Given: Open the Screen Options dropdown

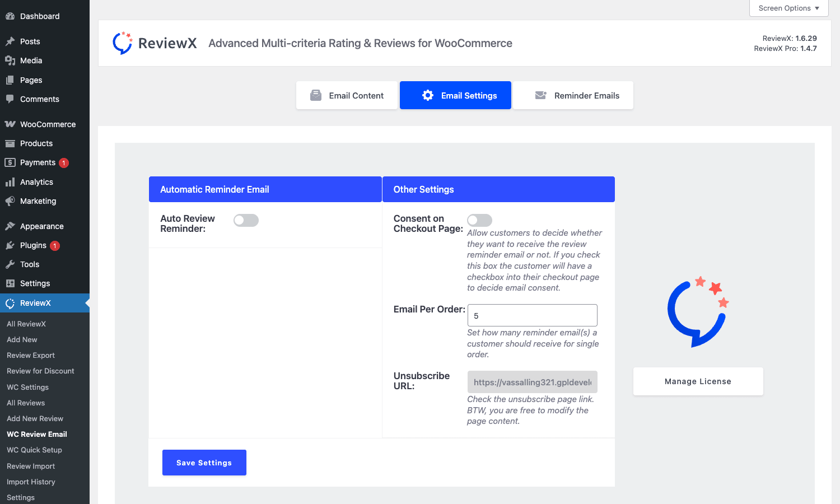Looking at the screenshot, I should (788, 8).
